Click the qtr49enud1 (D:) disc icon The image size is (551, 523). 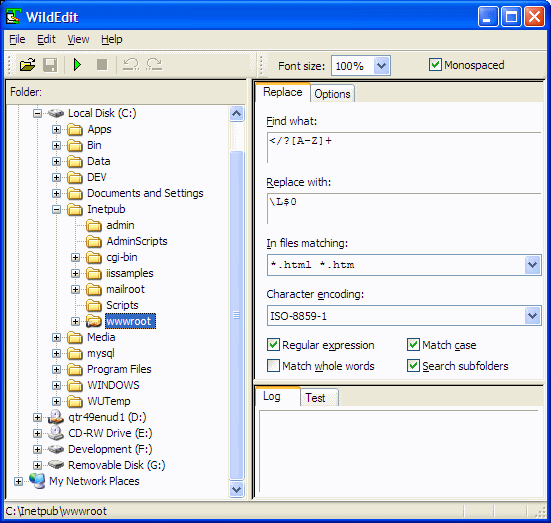tap(56, 417)
